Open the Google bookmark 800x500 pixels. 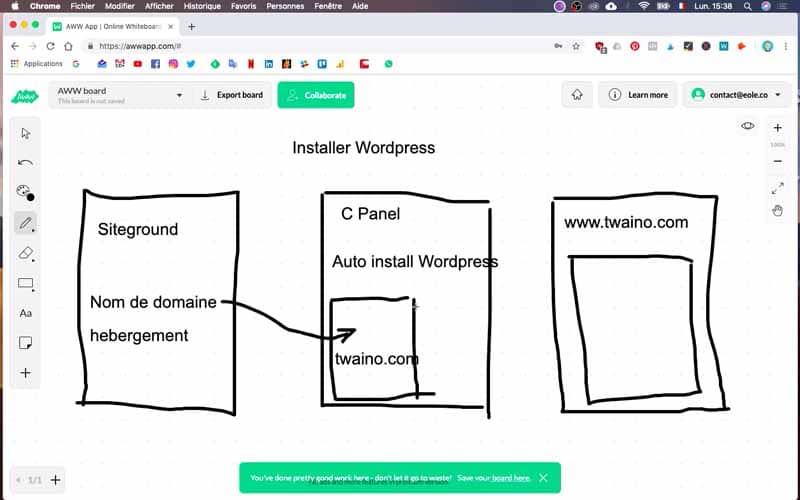tap(76, 64)
